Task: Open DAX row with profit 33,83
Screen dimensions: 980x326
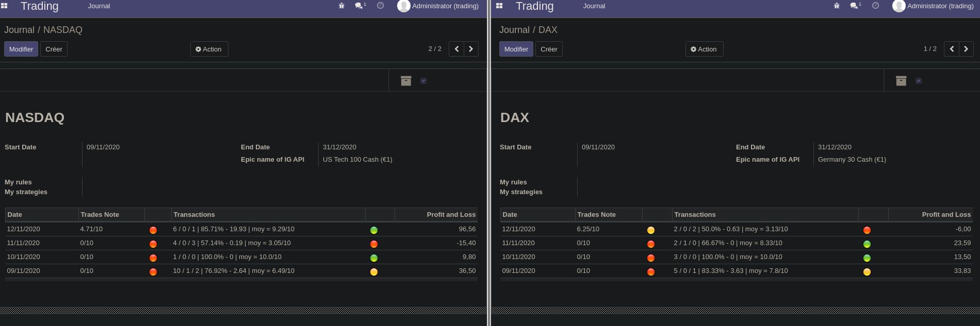Action: [x=737, y=271]
